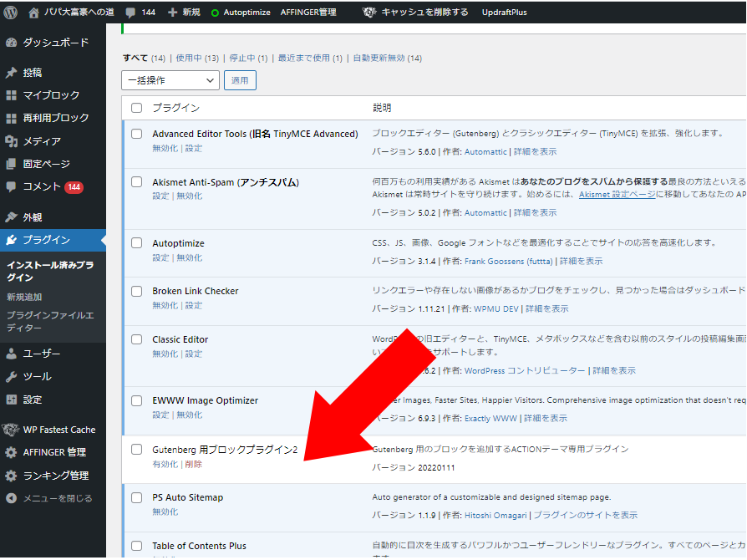Open the 一括操作 bulk actions dropdown

(170, 80)
